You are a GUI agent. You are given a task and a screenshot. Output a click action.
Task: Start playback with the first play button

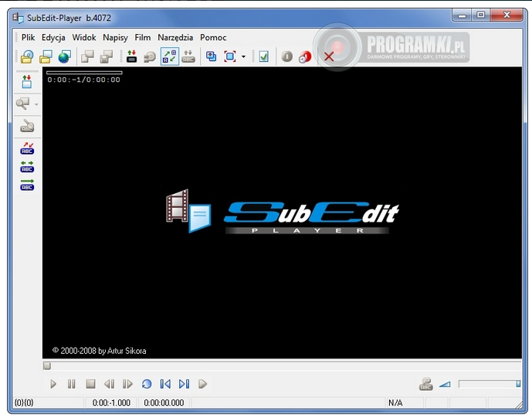coord(53,384)
